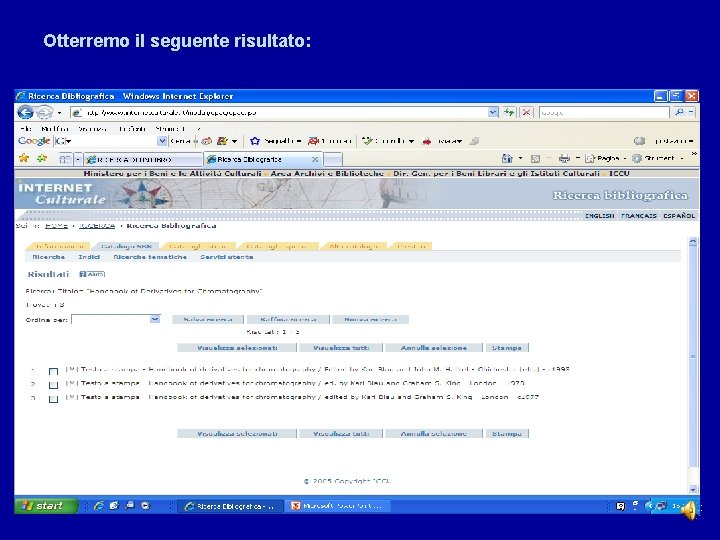The height and width of the screenshot is (540, 720).
Task: Click the Add to Favorites star-plus icon
Action: 42,158
